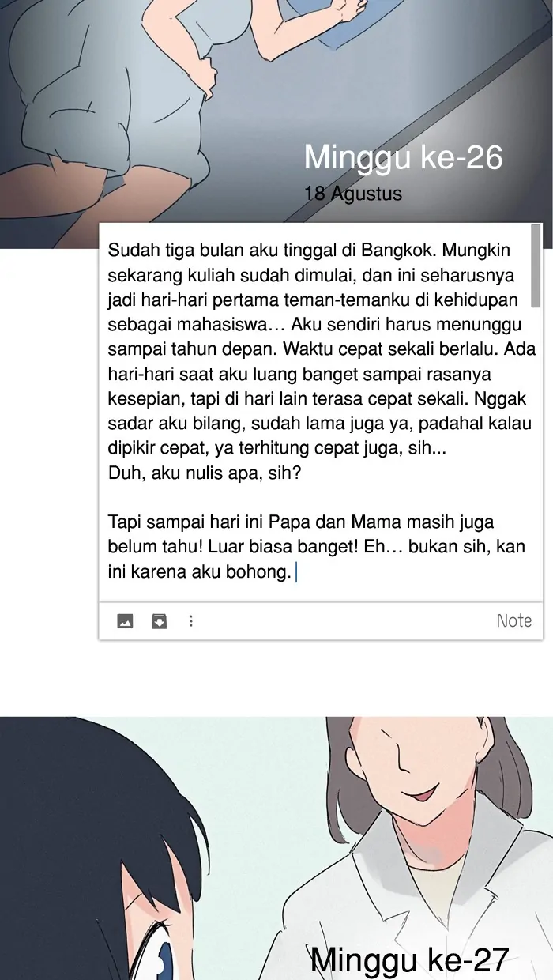
Task: Place cursor after the word bohong
Action: 294,571
